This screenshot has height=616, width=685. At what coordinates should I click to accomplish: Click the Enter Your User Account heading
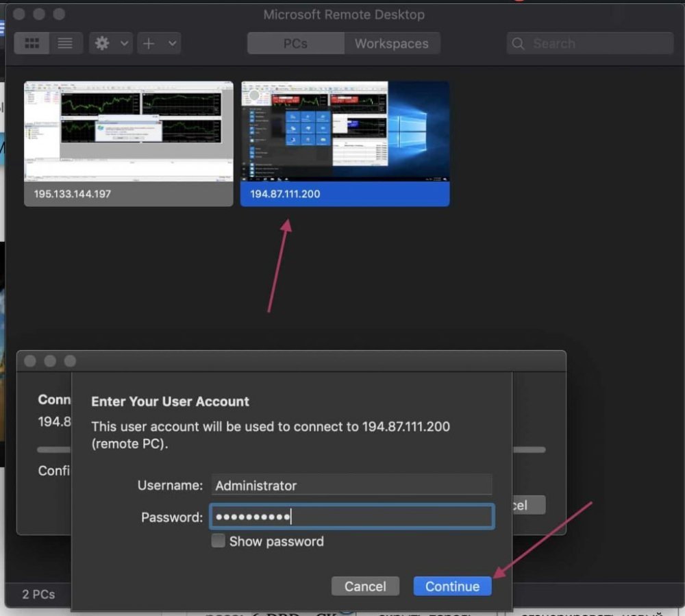[x=170, y=402]
